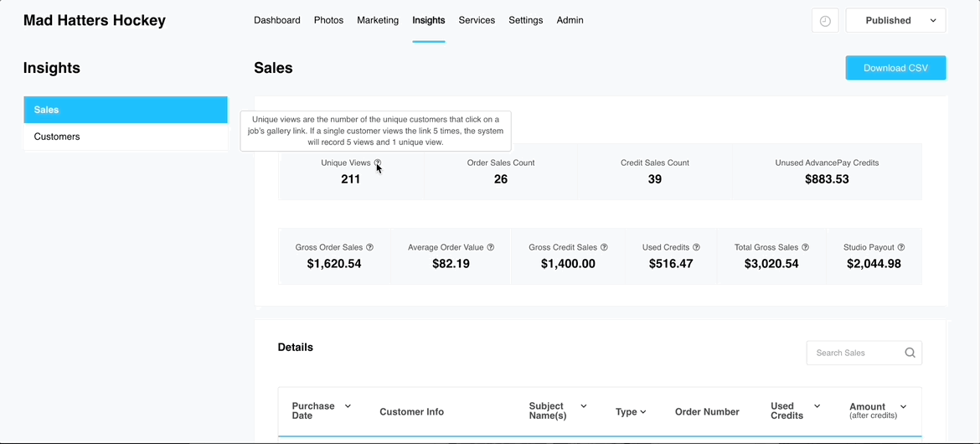The width and height of the screenshot is (980, 444).
Task: Sort by Purchase Date column arrow
Action: click(x=348, y=406)
